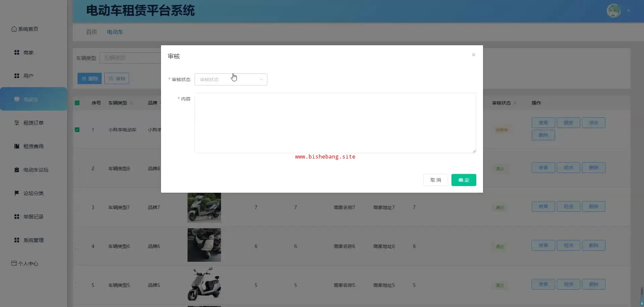Open the 审核状态 dropdown in the dialog
Viewport: 644px width, 307px height.
tap(231, 79)
